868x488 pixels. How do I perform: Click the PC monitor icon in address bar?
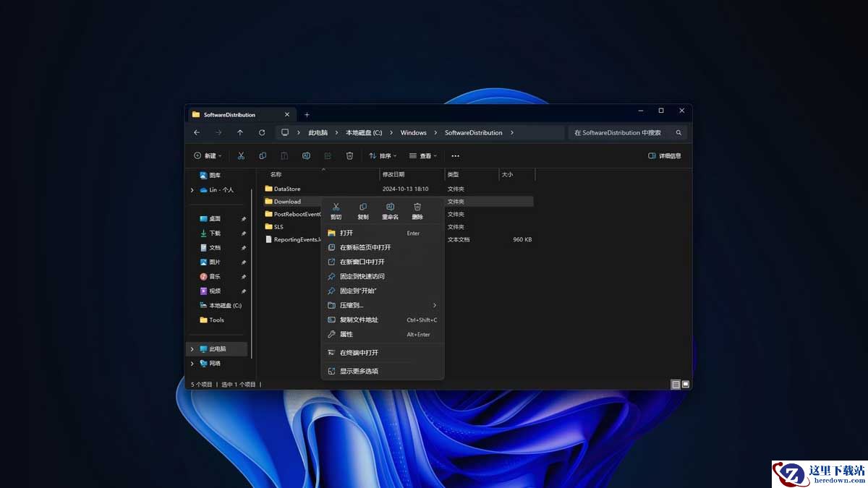coord(285,133)
